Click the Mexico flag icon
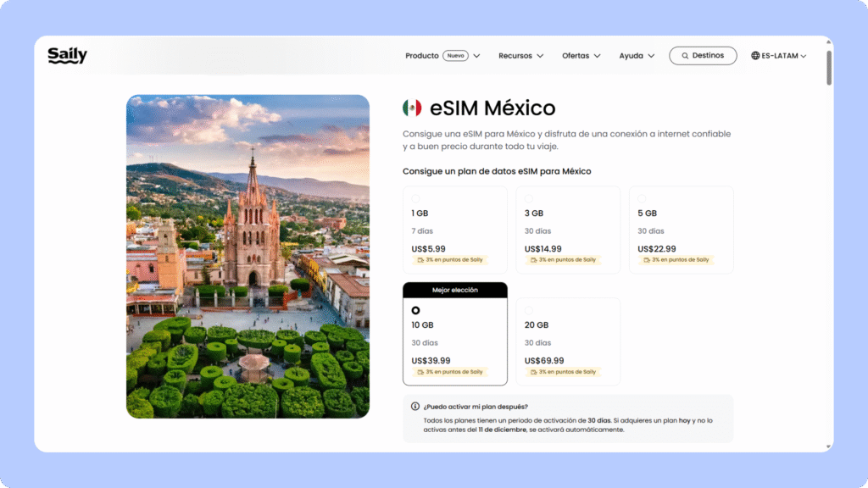 pos(412,108)
